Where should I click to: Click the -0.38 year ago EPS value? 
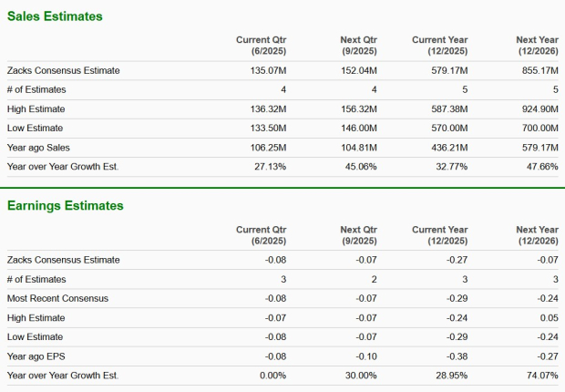coord(457,356)
